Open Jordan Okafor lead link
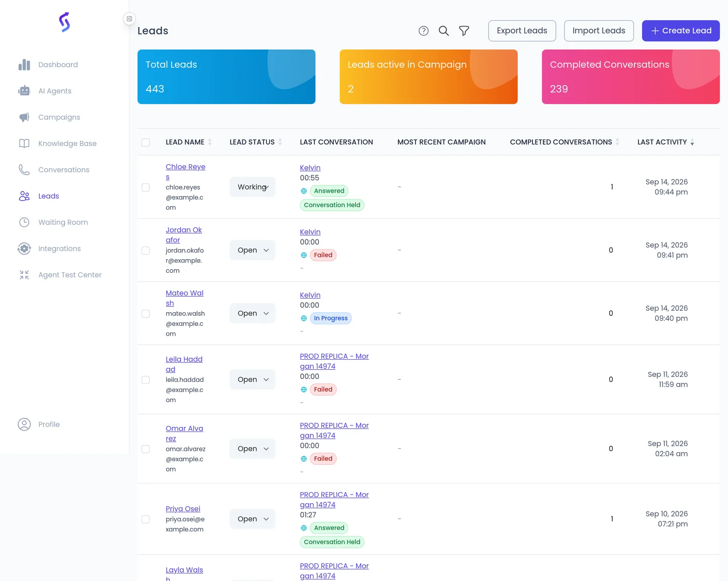 (x=184, y=235)
